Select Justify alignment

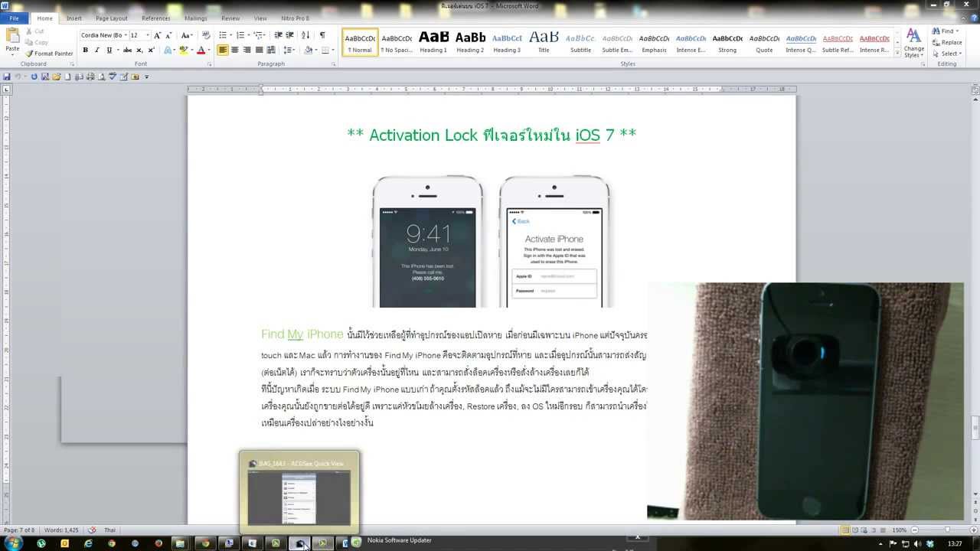(x=259, y=50)
